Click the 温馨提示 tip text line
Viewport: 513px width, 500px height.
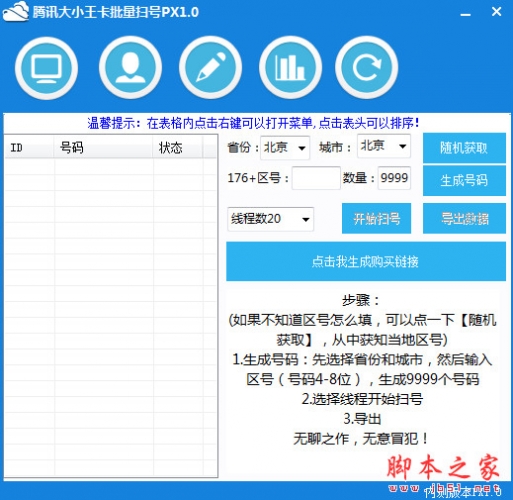(253, 123)
